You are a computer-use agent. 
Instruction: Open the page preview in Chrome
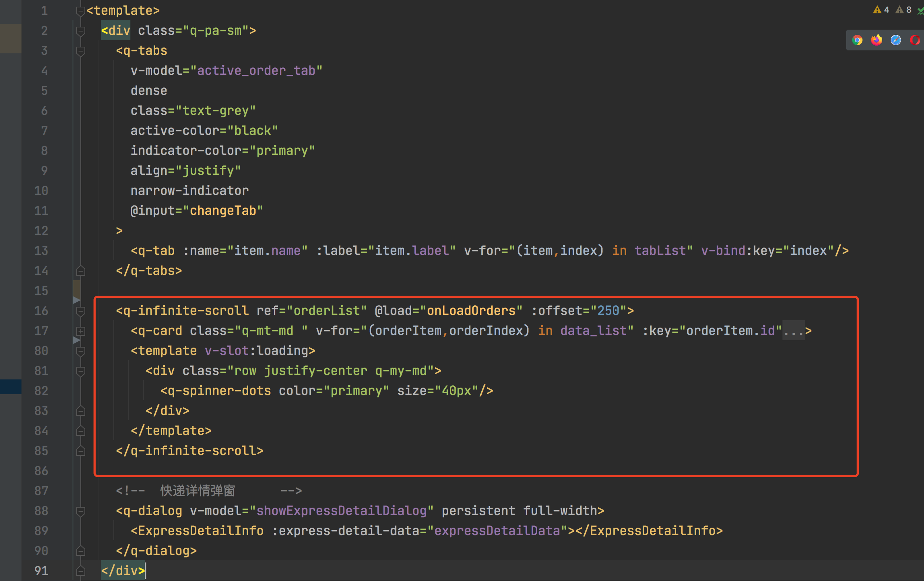pyautogui.click(x=858, y=40)
